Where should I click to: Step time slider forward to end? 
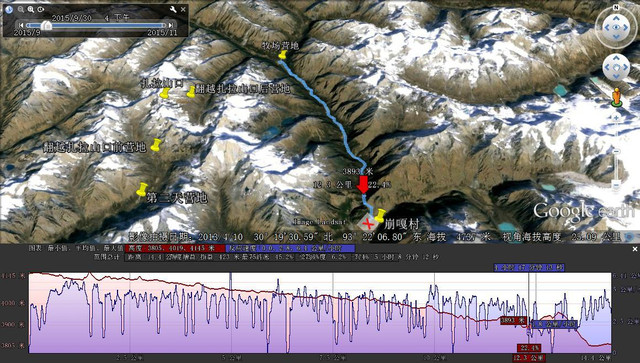(x=171, y=25)
